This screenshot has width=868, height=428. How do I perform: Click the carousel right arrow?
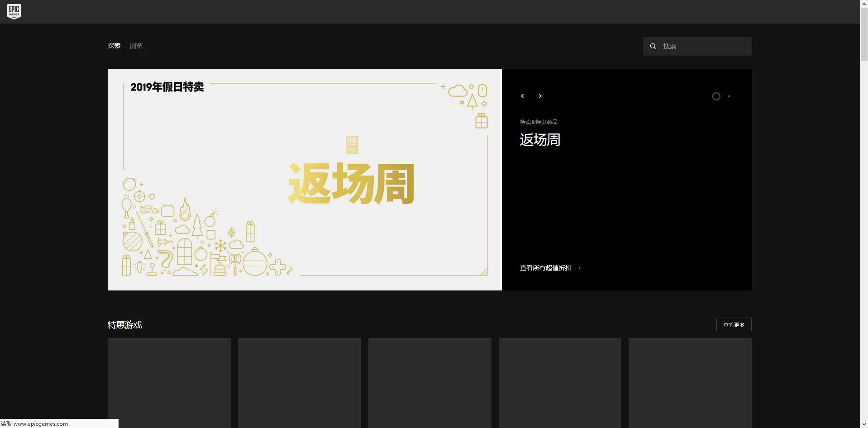click(540, 96)
